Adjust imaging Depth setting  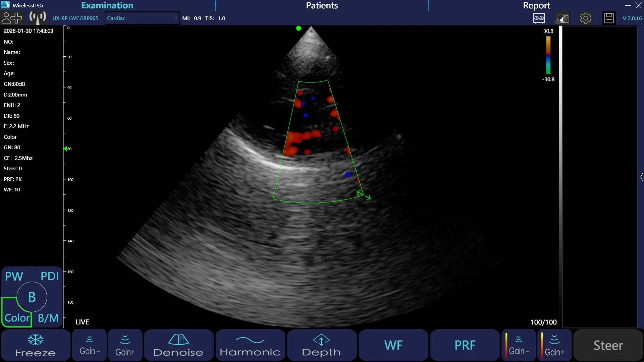coord(321,345)
